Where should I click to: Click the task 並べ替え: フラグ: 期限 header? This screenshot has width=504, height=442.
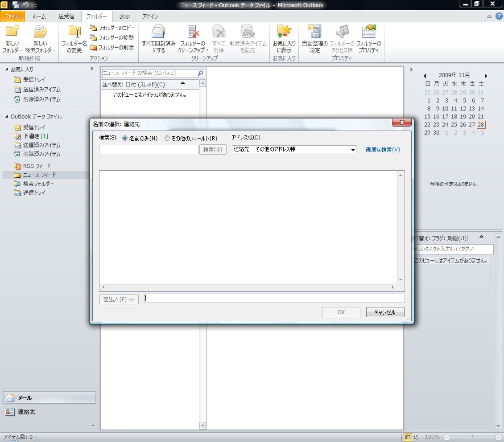[441, 238]
